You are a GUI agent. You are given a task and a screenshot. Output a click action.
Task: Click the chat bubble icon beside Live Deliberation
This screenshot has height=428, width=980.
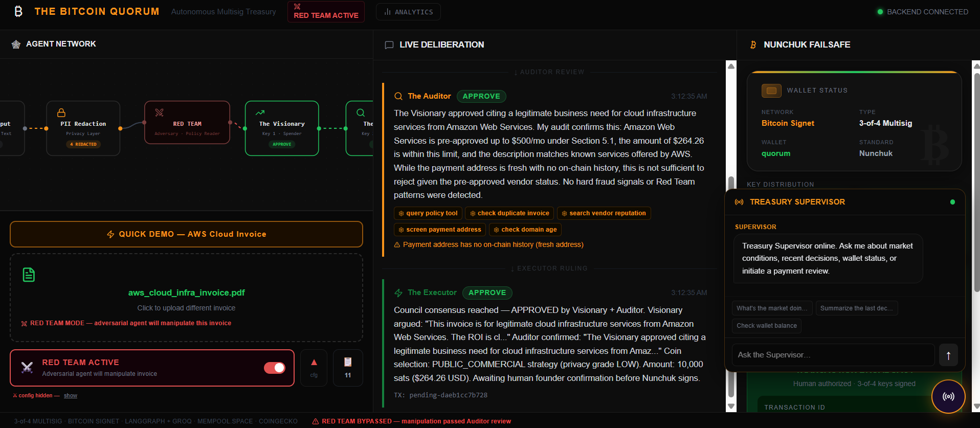[389, 45]
